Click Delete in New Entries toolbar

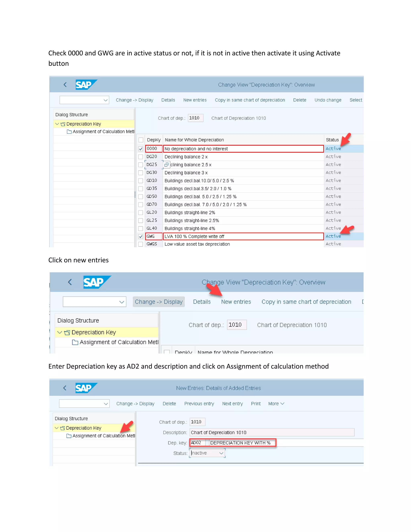click(x=169, y=404)
